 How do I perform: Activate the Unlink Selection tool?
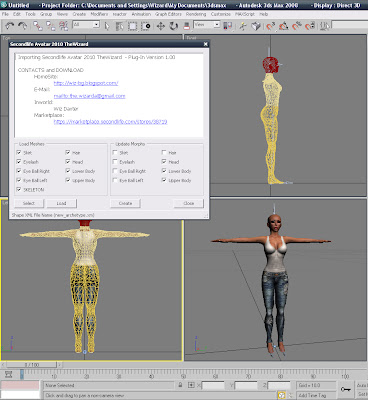50,26
